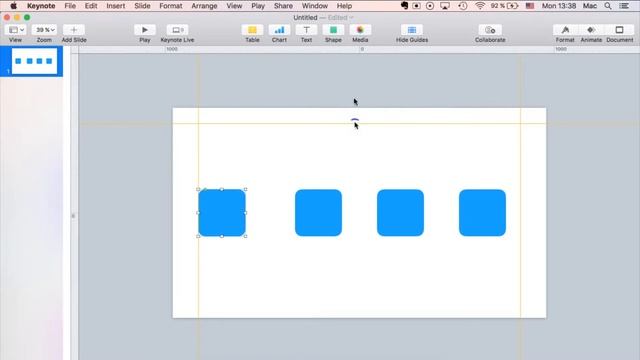Open the Animate inspector

tap(591, 30)
